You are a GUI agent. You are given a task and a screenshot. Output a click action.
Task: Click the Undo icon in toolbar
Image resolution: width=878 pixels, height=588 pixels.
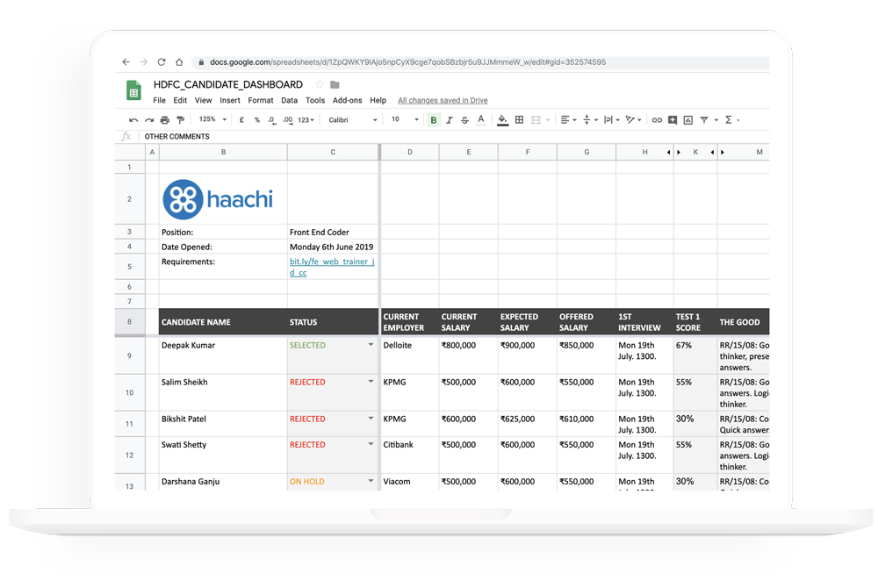click(133, 119)
